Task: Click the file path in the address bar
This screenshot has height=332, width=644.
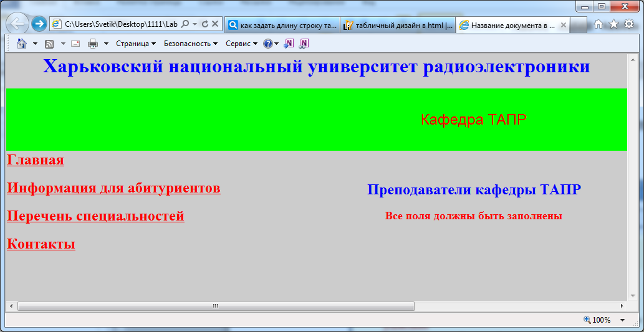Action: [x=121, y=24]
